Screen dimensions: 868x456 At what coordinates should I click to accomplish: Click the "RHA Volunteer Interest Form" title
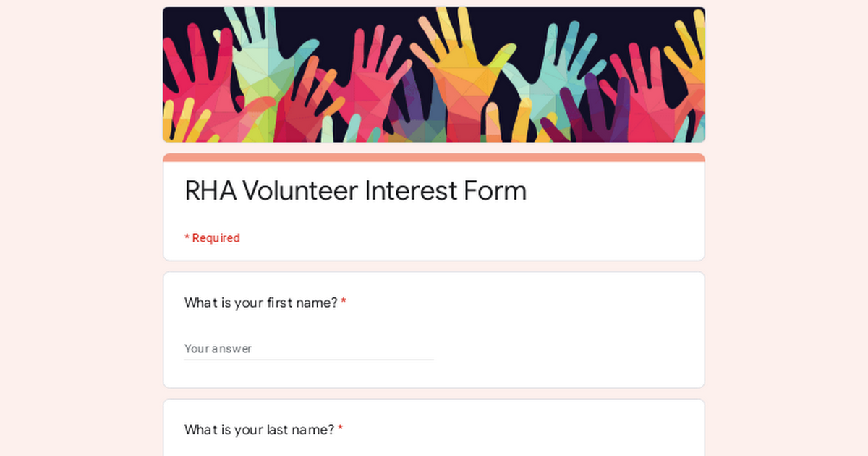tap(355, 191)
